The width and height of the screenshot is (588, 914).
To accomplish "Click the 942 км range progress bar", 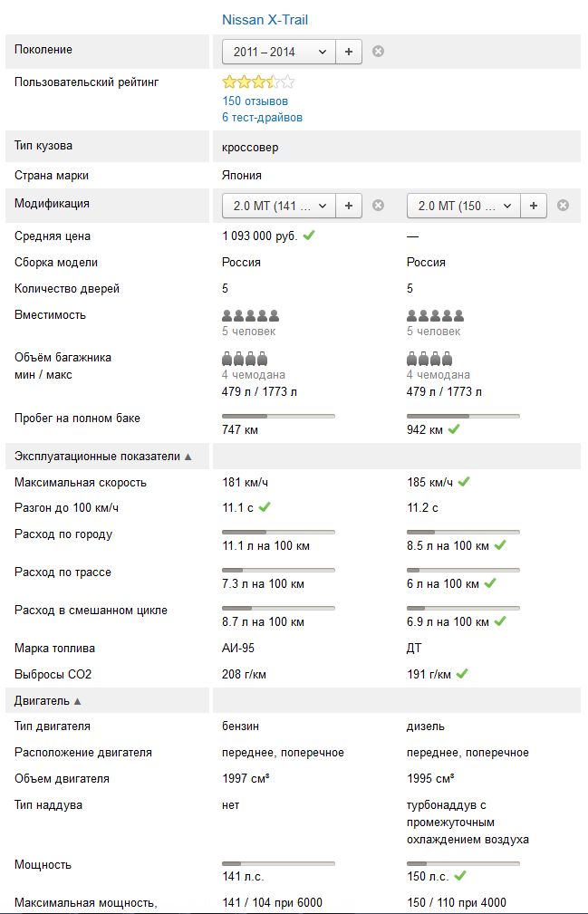I will tap(463, 416).
